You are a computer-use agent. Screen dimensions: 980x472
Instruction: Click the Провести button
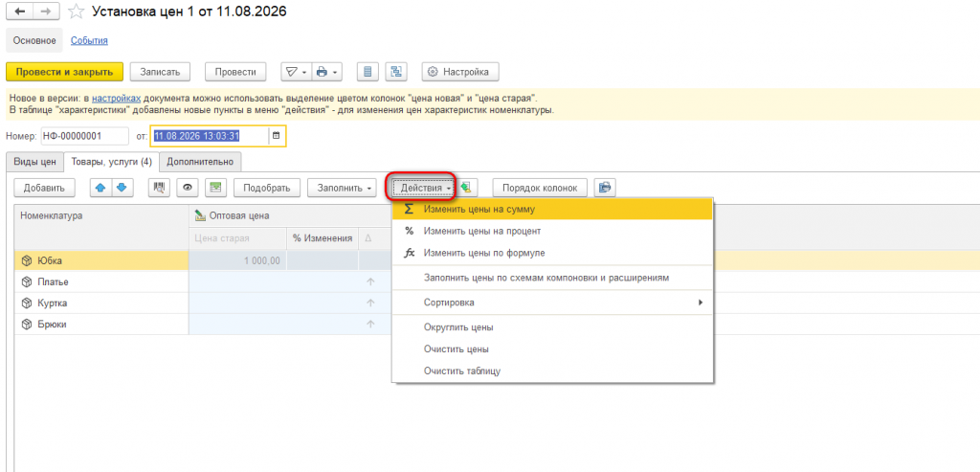click(x=235, y=72)
